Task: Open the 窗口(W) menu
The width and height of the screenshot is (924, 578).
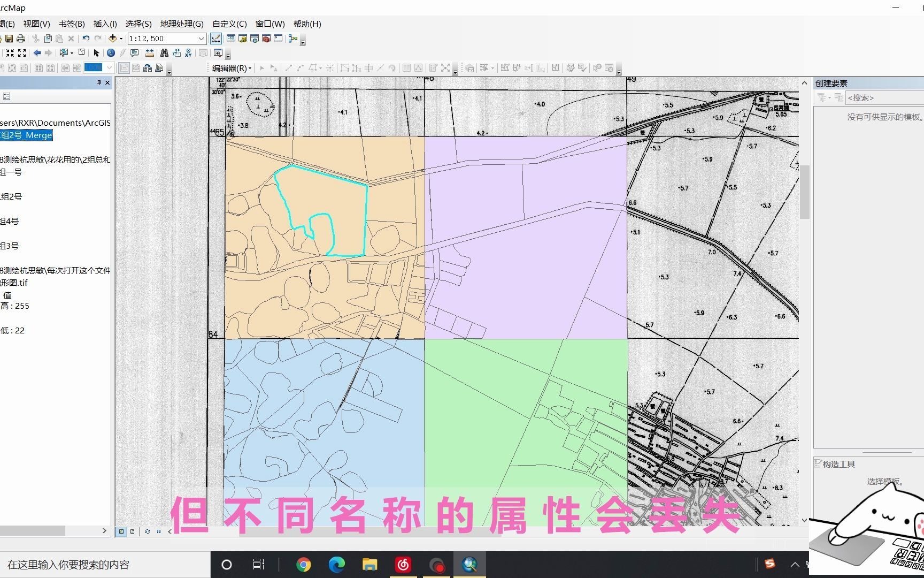Action: (270, 24)
